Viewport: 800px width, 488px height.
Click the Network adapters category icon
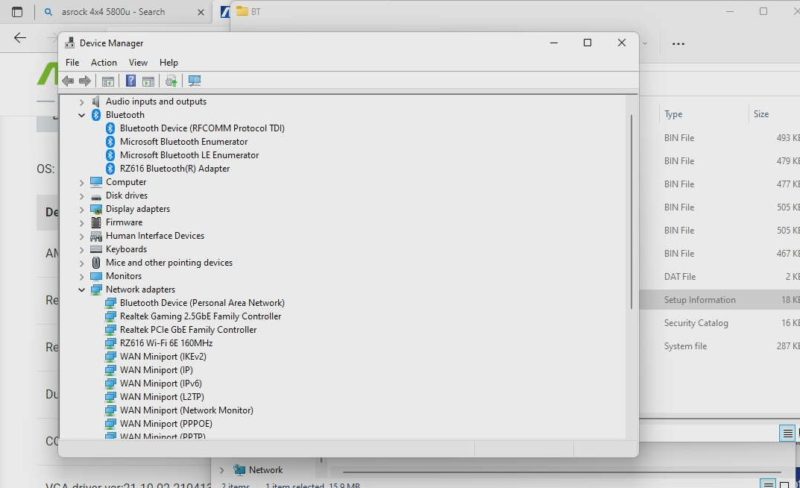(x=96, y=289)
